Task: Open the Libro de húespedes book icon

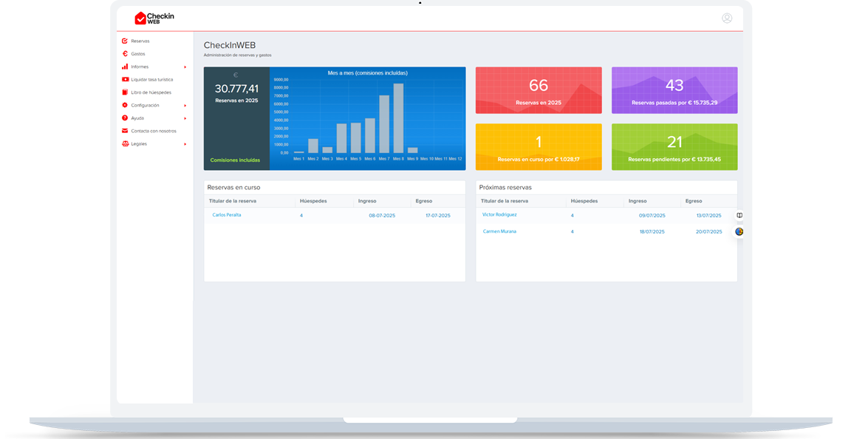Action: (x=125, y=92)
